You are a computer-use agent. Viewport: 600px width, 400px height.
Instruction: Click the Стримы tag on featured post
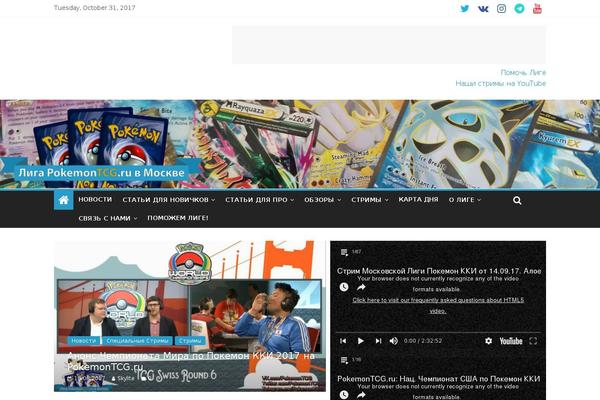[190, 340]
